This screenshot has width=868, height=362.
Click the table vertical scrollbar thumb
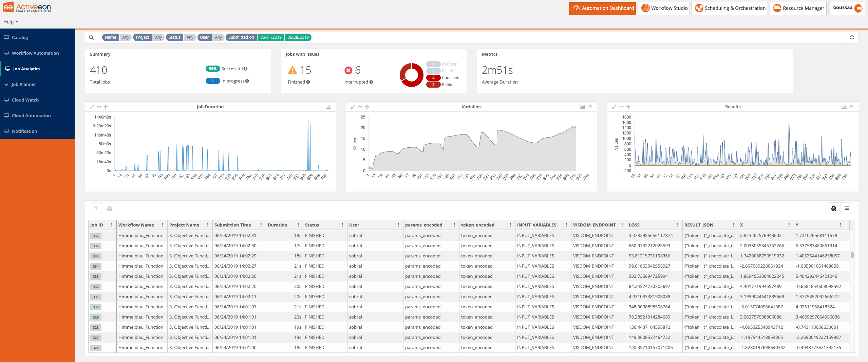852,255
